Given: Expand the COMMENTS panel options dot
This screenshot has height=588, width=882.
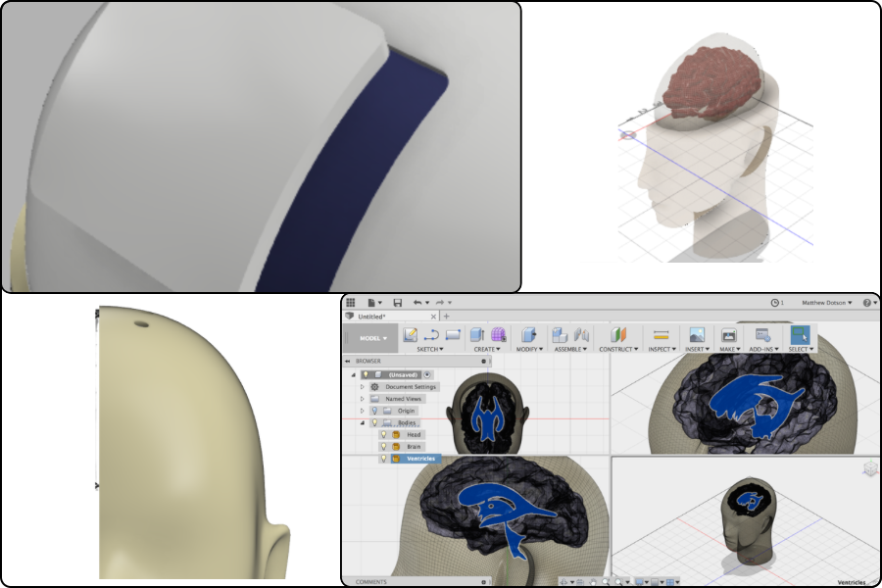Looking at the screenshot, I should pyautogui.click(x=484, y=582).
